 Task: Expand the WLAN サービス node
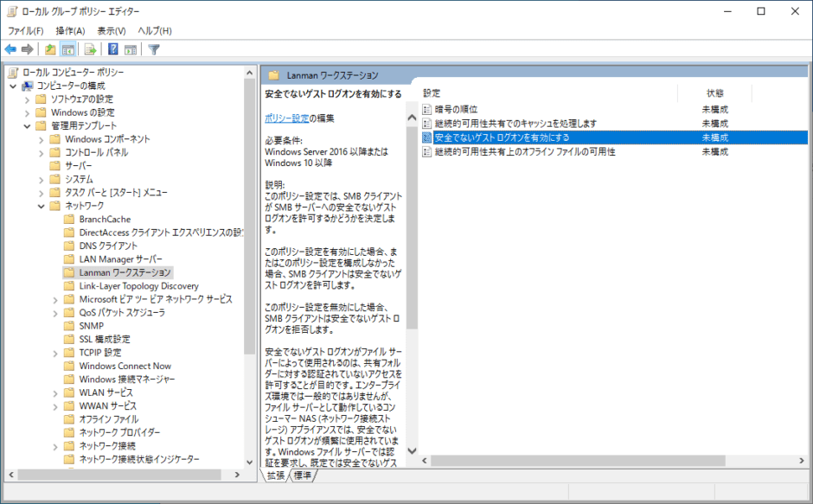(54, 392)
